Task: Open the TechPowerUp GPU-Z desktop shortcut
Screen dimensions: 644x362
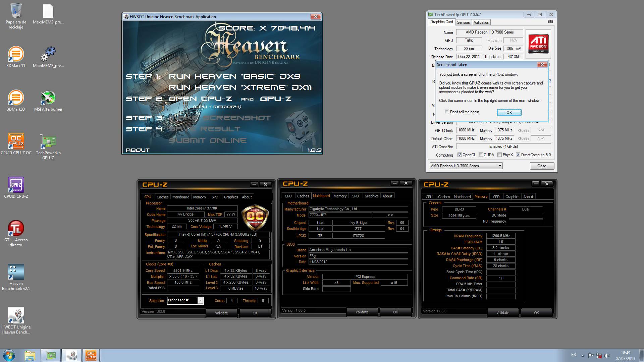Action: pos(48,146)
